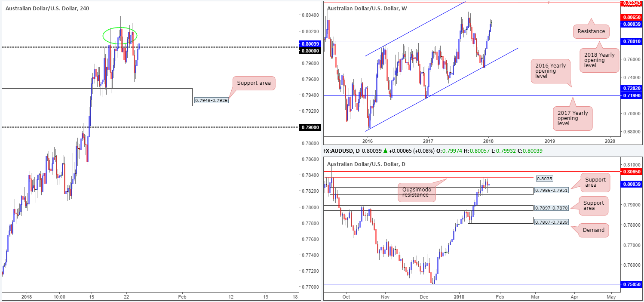Click the 10:00 time axis label
The height and width of the screenshot is (302, 644).
(x=59, y=297)
